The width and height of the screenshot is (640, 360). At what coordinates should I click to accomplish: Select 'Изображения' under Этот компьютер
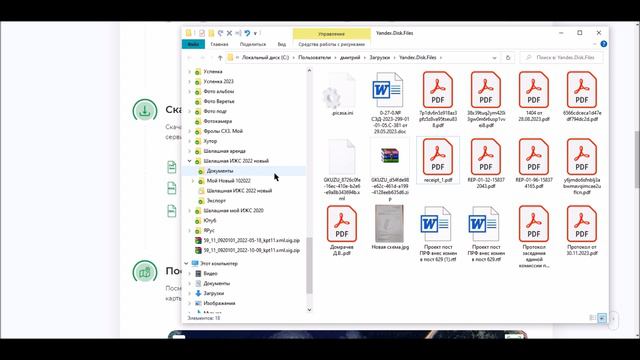[219, 303]
